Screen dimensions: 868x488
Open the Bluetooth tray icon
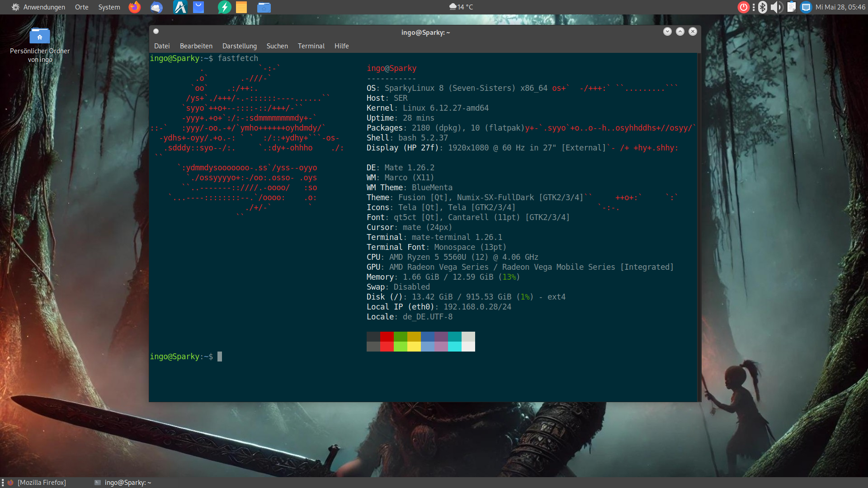click(x=763, y=7)
